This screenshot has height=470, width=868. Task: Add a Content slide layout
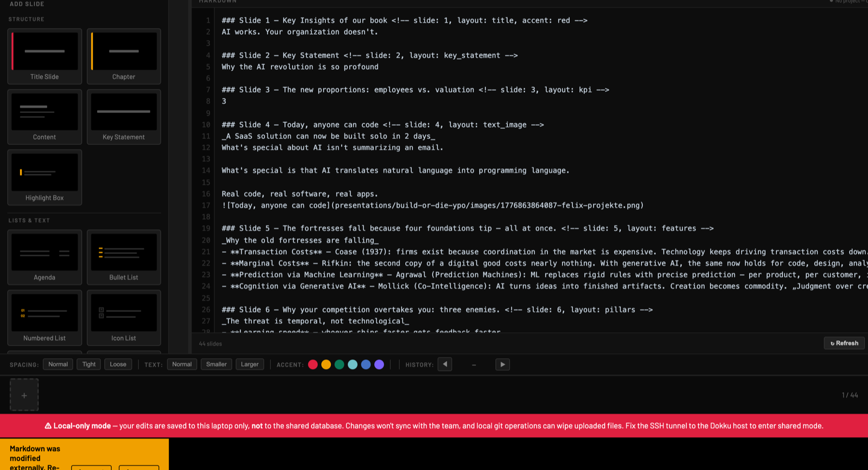click(x=44, y=117)
